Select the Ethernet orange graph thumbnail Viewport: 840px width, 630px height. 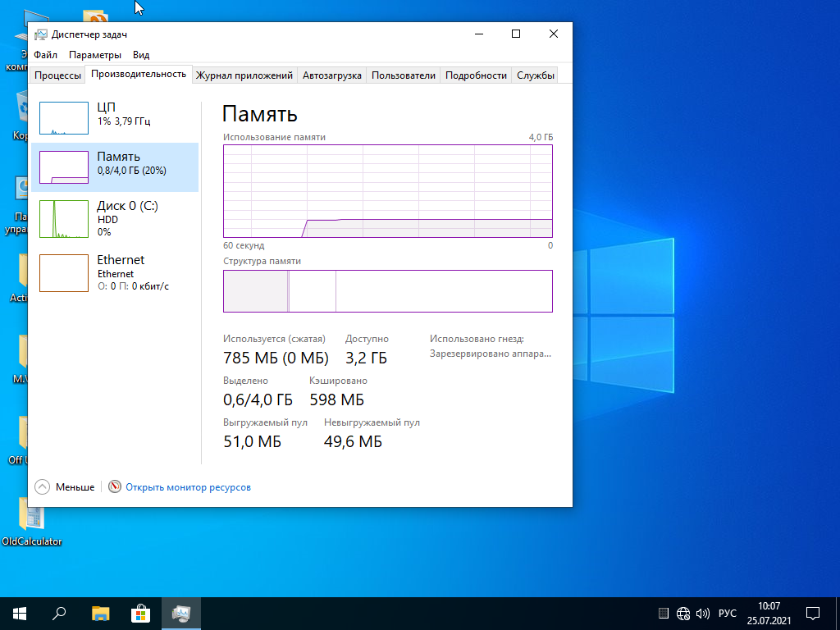(x=64, y=273)
